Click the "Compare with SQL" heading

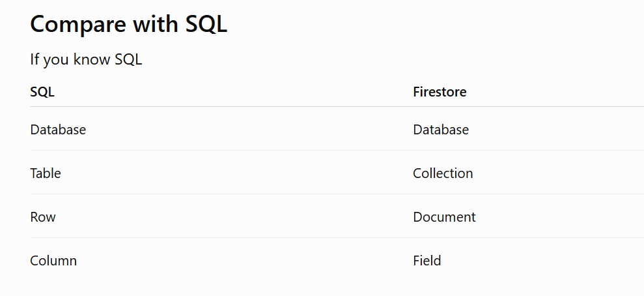tap(128, 25)
